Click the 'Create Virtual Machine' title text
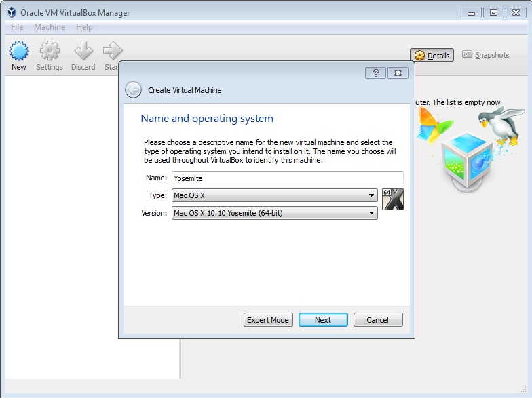Screen dimensions: 532x398 click(x=185, y=90)
